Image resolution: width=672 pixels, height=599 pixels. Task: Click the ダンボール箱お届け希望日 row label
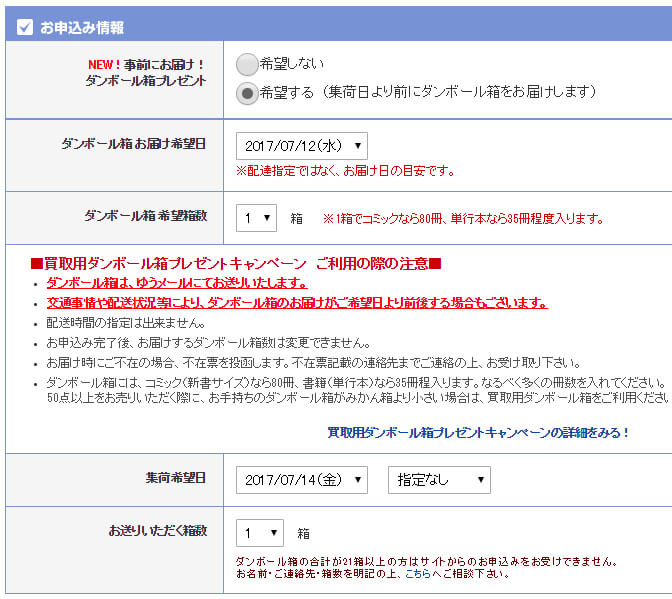[133, 144]
